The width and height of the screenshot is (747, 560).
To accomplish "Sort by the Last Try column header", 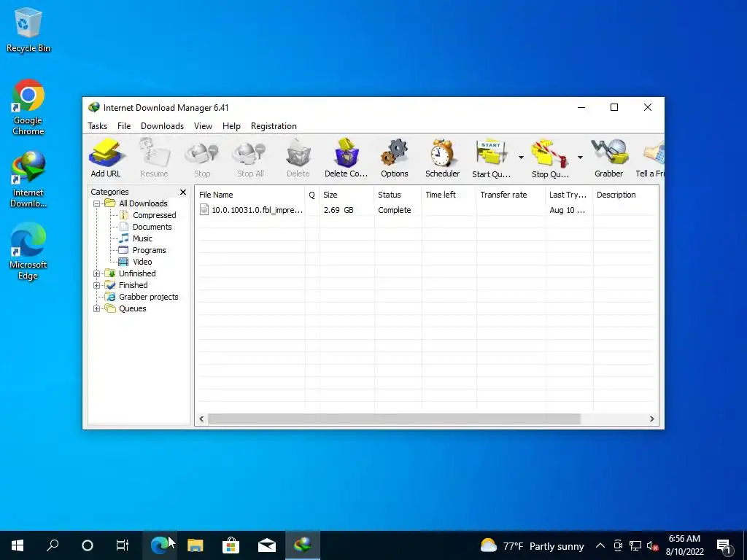I will coord(569,195).
